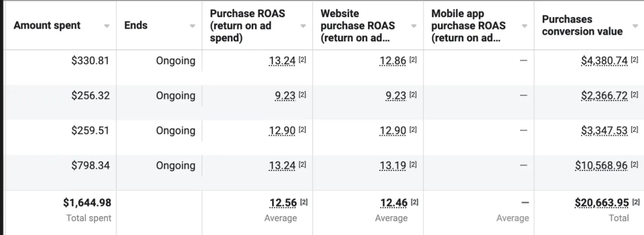The width and height of the screenshot is (644, 235).
Task: Click the footnote [2] icon beside total 12.46
Action: (414, 202)
